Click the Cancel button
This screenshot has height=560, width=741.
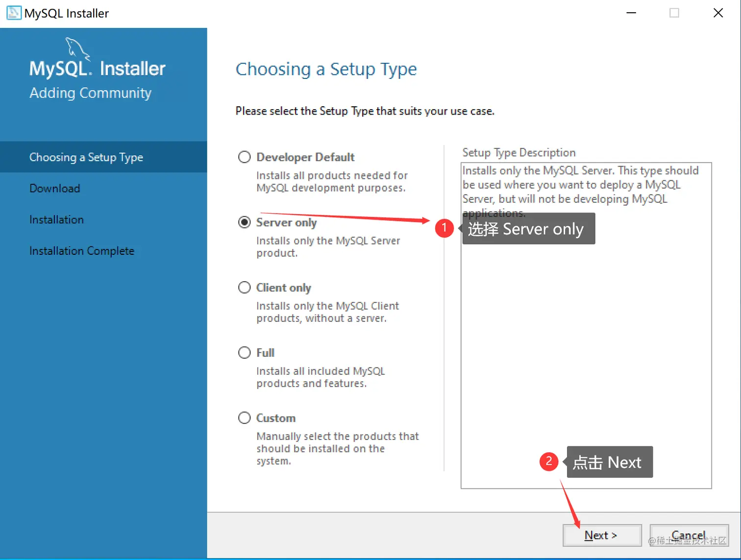(690, 536)
